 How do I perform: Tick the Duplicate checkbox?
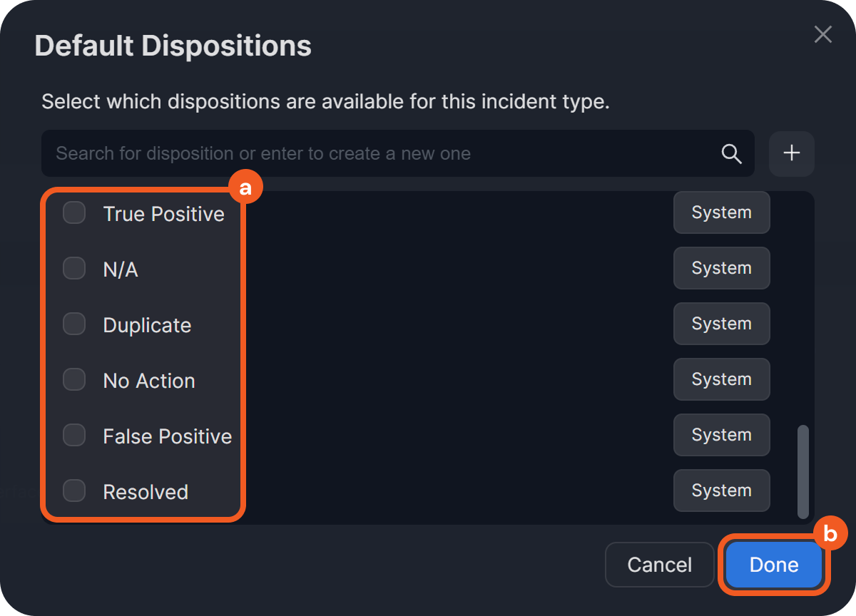(x=74, y=324)
